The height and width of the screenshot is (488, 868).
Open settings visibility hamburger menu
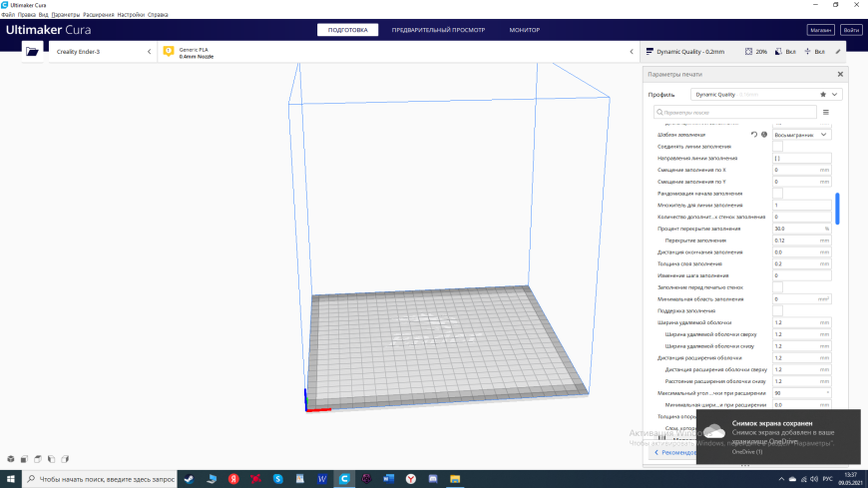point(826,113)
